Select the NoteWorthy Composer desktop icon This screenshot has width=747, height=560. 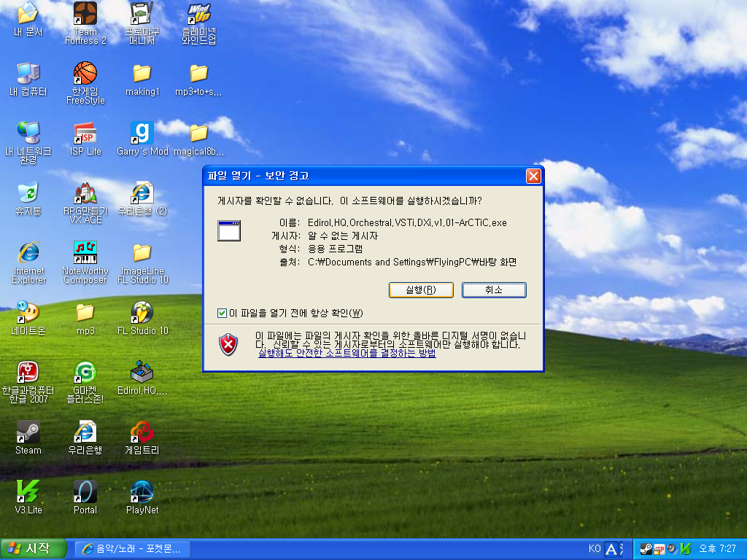click(x=85, y=262)
